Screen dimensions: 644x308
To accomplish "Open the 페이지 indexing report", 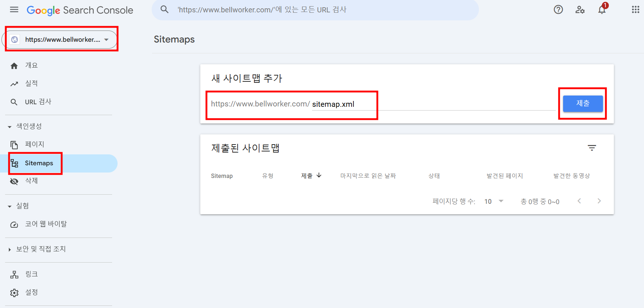I will [x=34, y=144].
